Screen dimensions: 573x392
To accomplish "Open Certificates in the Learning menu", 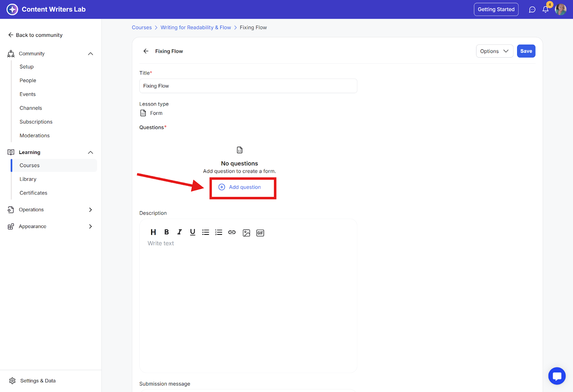I will point(33,193).
